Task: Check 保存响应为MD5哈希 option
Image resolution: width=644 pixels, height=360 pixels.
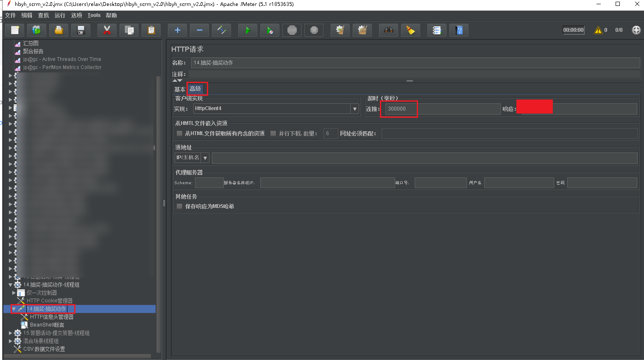Action: (x=179, y=206)
